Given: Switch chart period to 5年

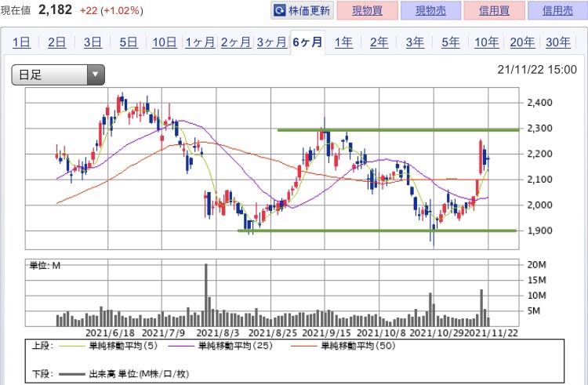Looking at the screenshot, I should pos(450,42).
